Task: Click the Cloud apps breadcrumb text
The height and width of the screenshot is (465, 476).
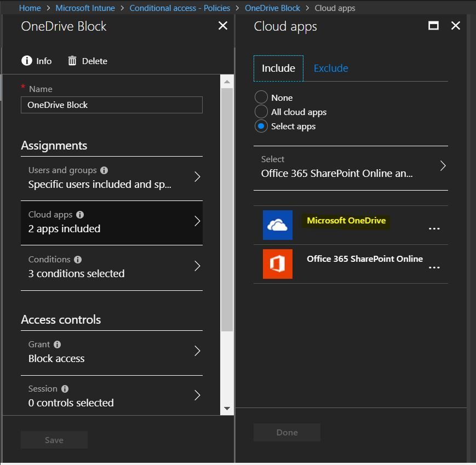Action: (335, 8)
